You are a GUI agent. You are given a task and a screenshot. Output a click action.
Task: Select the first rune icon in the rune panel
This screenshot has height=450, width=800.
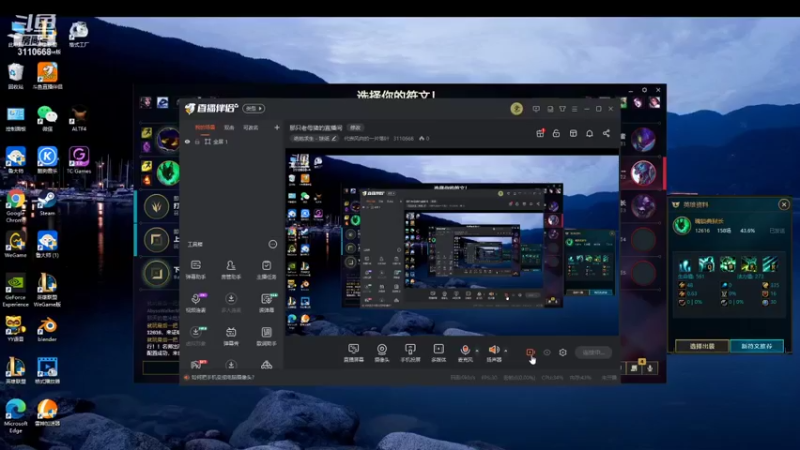pos(685,264)
